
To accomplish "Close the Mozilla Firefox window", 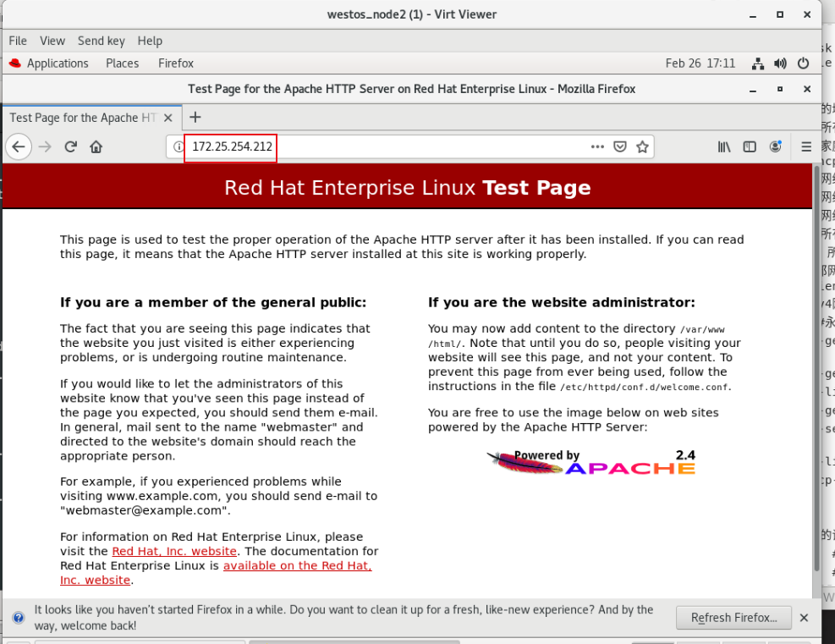I will coord(807,89).
